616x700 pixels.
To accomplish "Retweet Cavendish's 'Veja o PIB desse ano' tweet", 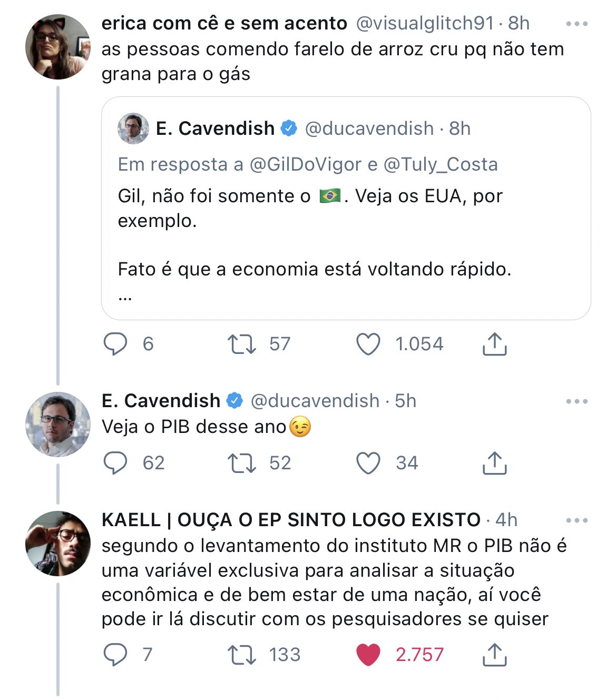I will 241,463.
